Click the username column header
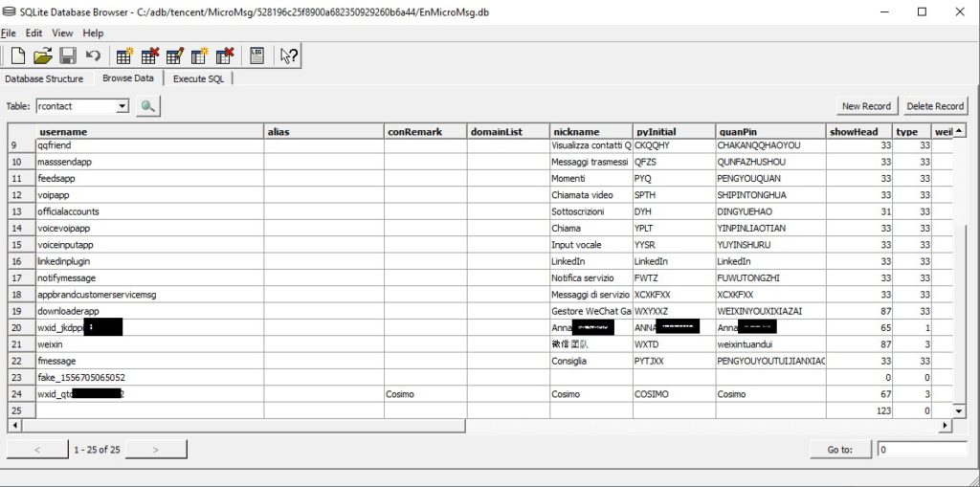The height and width of the screenshot is (487, 980). click(150, 132)
